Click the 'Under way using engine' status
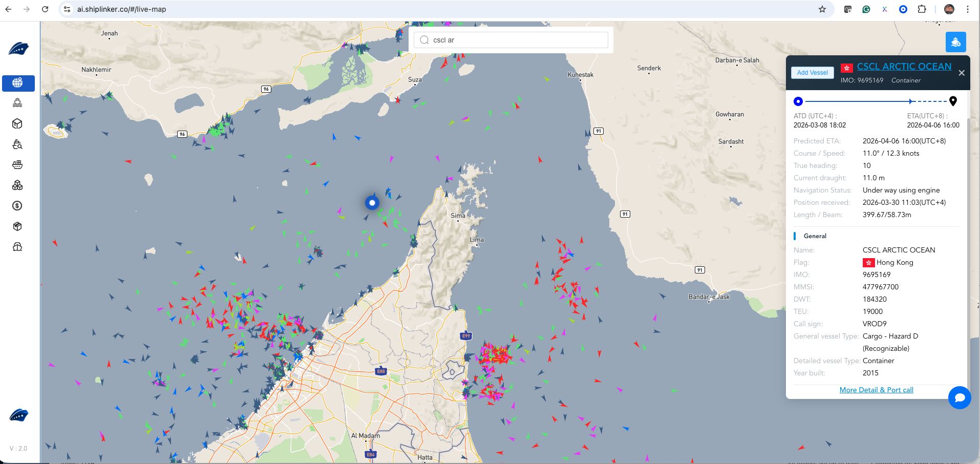 pyautogui.click(x=901, y=190)
